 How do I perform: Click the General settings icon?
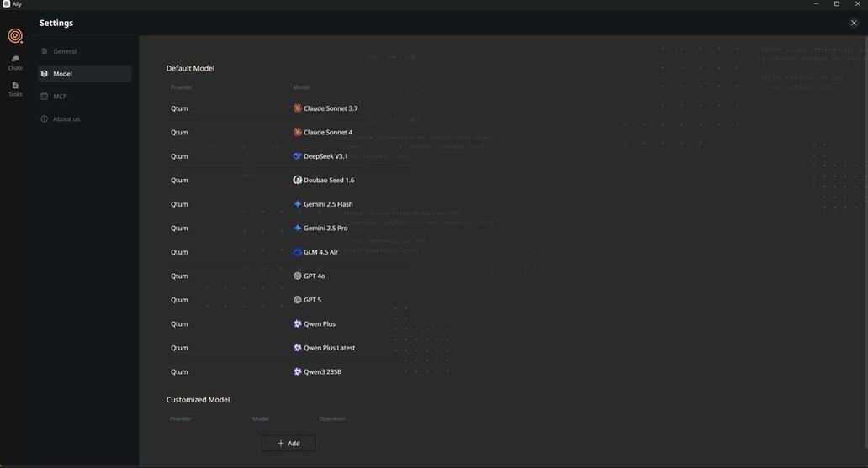click(45, 51)
